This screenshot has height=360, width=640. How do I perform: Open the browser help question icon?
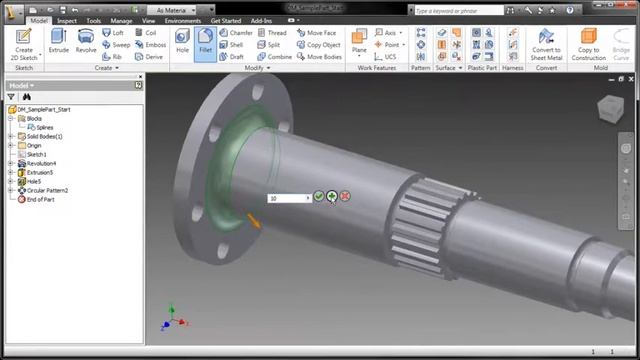point(138,85)
